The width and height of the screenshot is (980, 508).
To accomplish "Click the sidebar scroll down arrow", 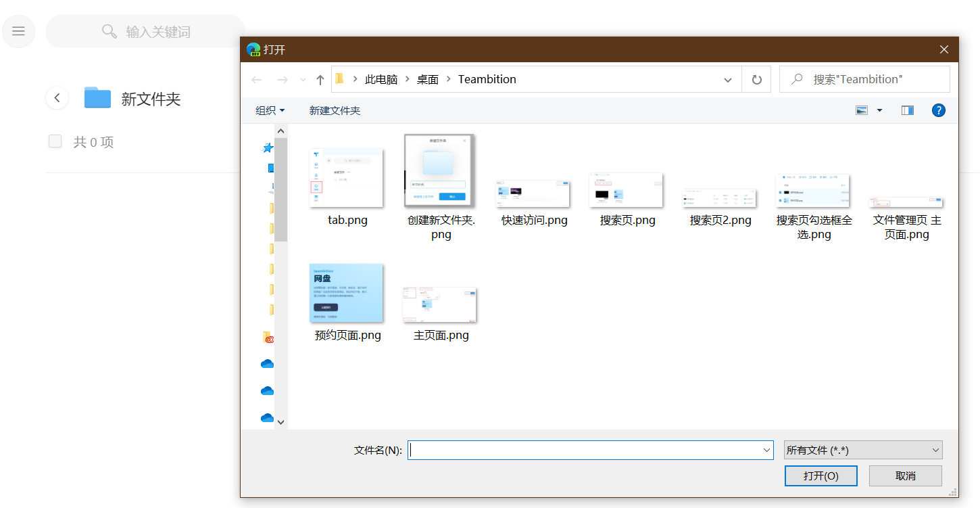I will coord(281,422).
